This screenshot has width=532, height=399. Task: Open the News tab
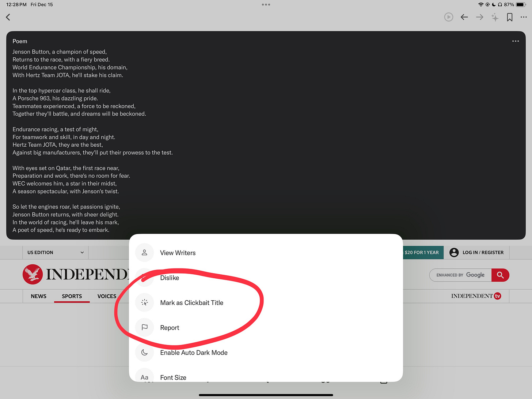click(x=38, y=296)
